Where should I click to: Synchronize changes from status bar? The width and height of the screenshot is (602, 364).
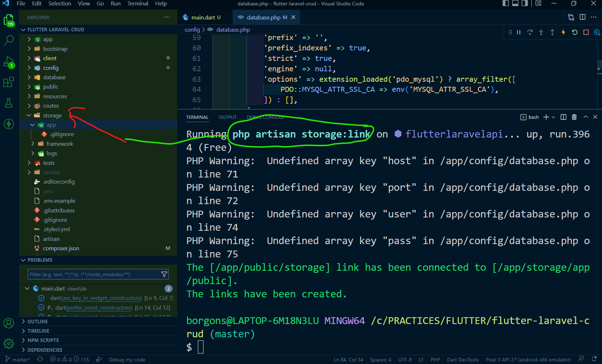40,359
